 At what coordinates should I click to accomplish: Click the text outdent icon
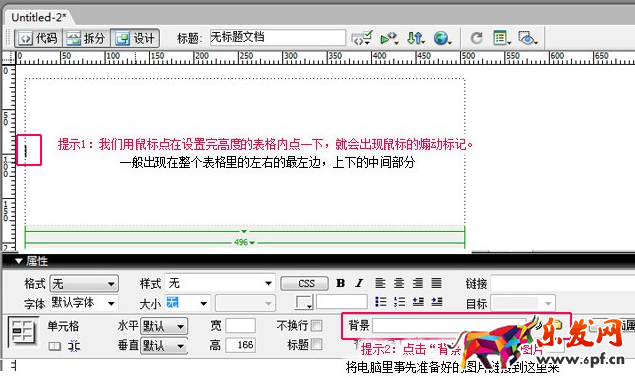(x=418, y=302)
